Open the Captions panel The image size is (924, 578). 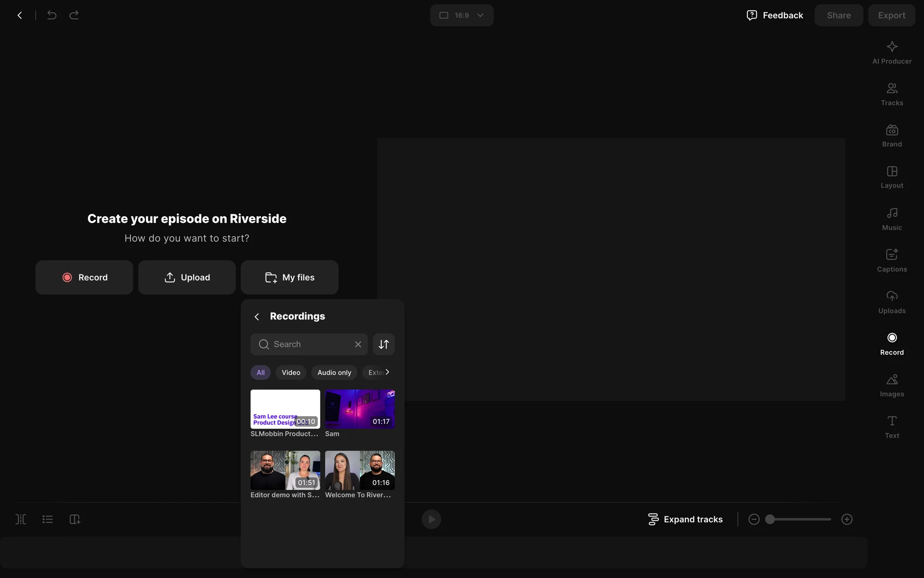tap(892, 261)
